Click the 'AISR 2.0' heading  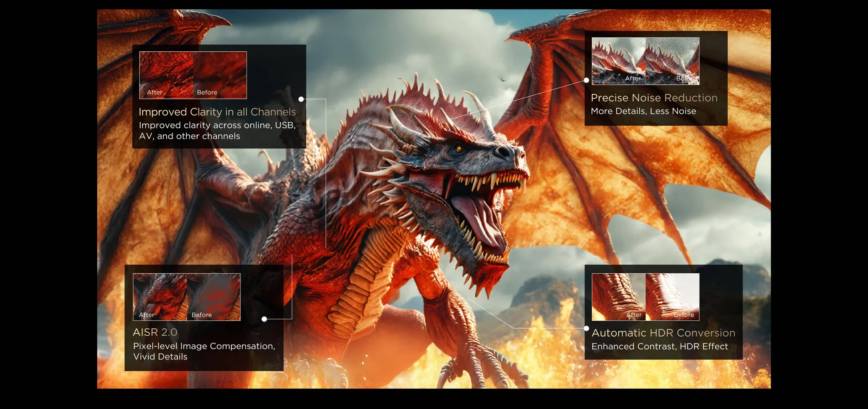(x=155, y=332)
